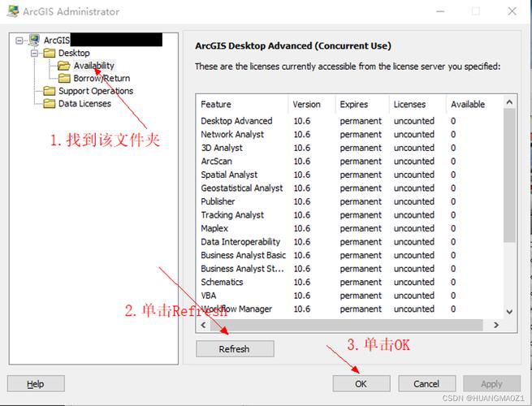The image size is (532, 406).
Task: Collapse the ArcGIS root tree node
Action: 19,41
